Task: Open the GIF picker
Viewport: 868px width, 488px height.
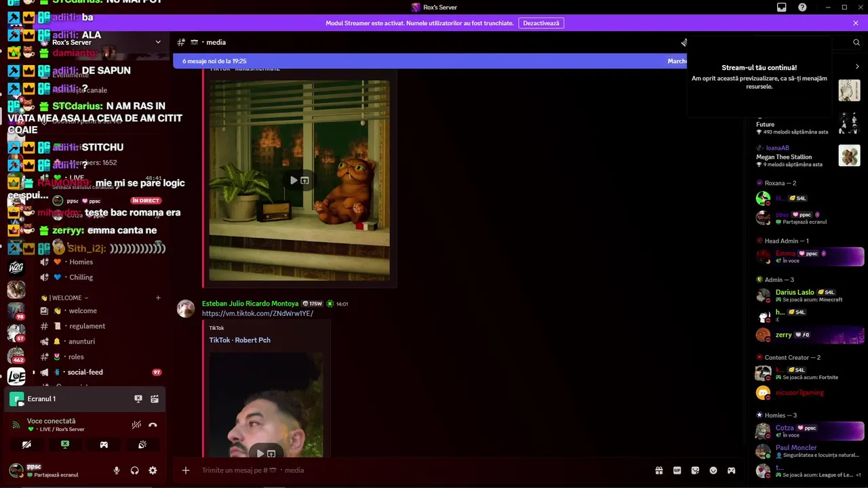Action: coord(677,470)
